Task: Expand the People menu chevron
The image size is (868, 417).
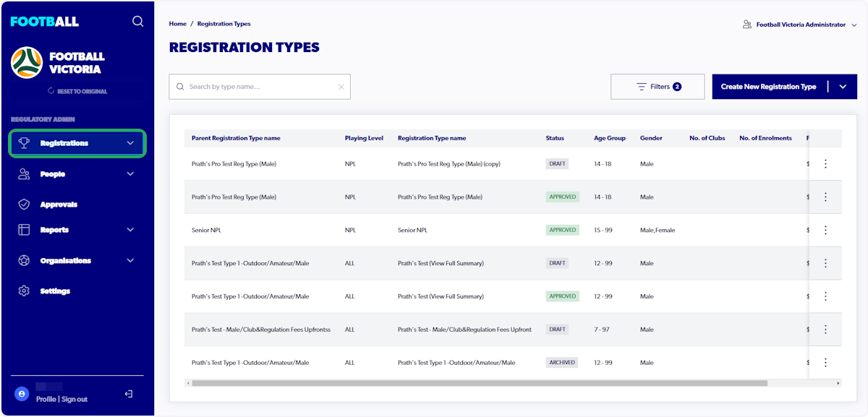Action: [130, 174]
